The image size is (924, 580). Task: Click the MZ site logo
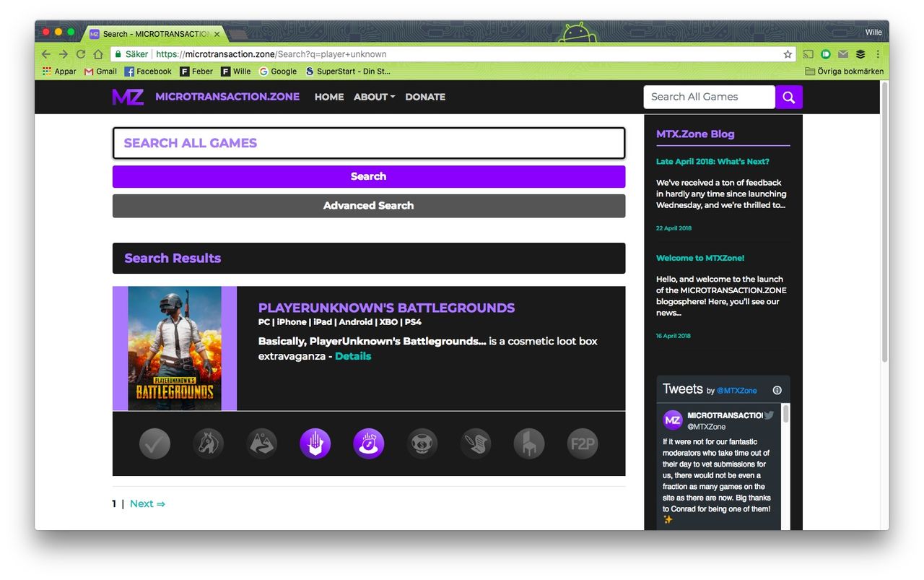(128, 97)
